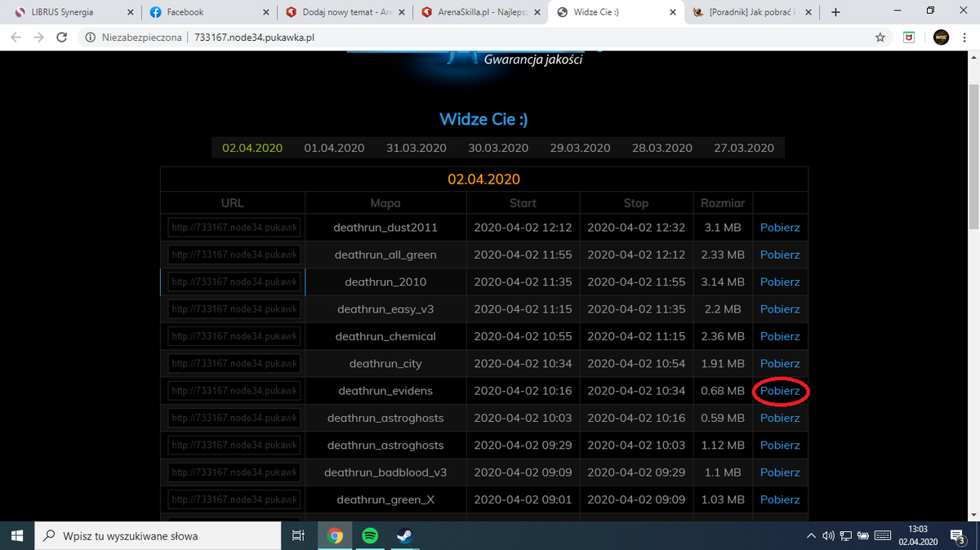The width and height of the screenshot is (980, 550).
Task: Open Spotify from the taskbar
Action: click(370, 536)
